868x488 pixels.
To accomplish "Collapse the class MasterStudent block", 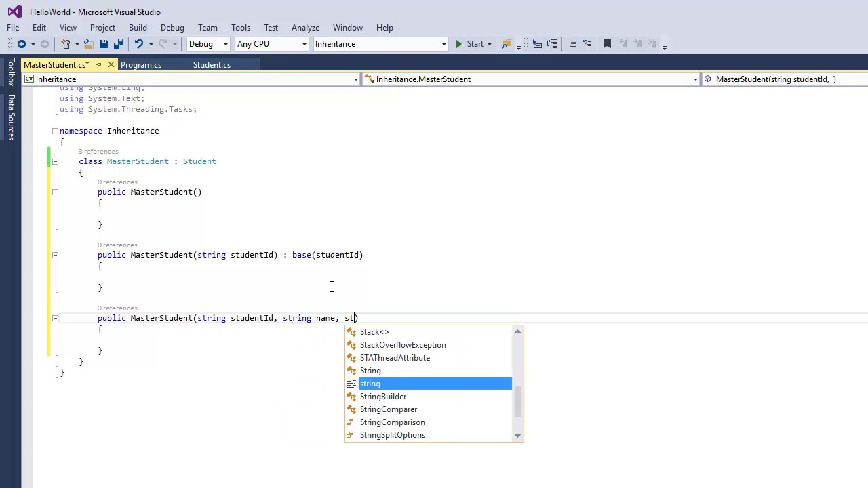I will [x=55, y=161].
